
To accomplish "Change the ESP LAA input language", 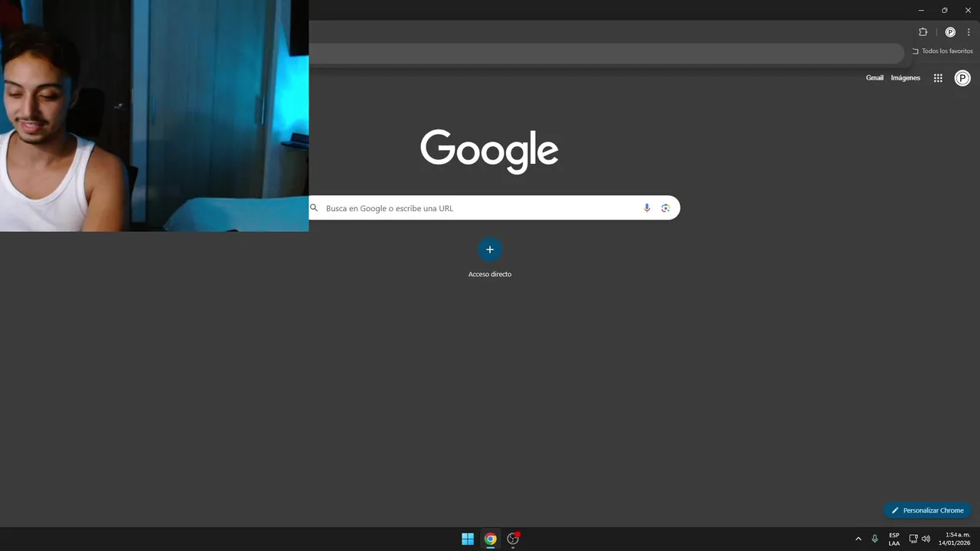I will 894,539.
